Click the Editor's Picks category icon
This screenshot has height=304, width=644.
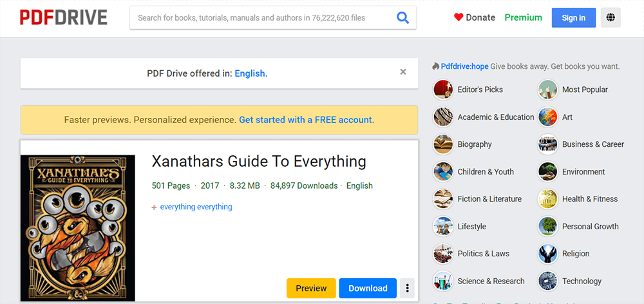(443, 90)
